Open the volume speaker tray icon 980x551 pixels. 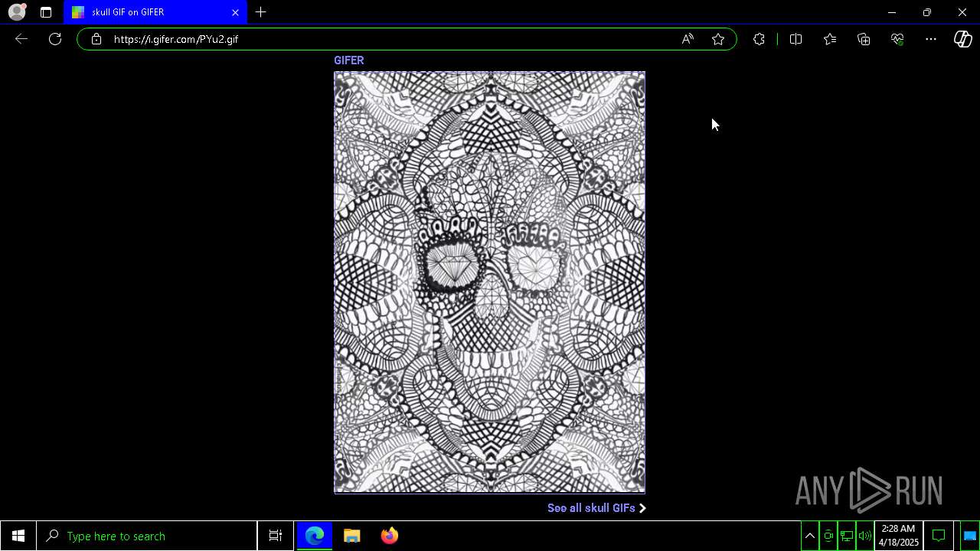[865, 536]
